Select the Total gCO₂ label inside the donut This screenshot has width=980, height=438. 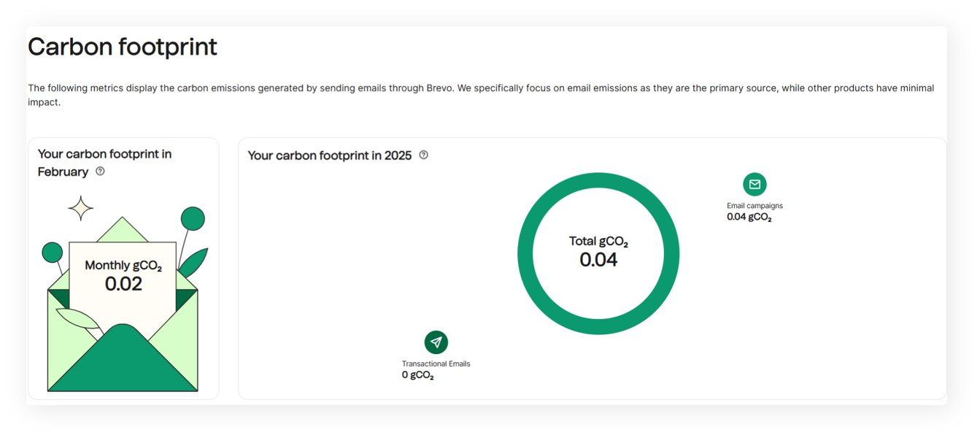598,242
